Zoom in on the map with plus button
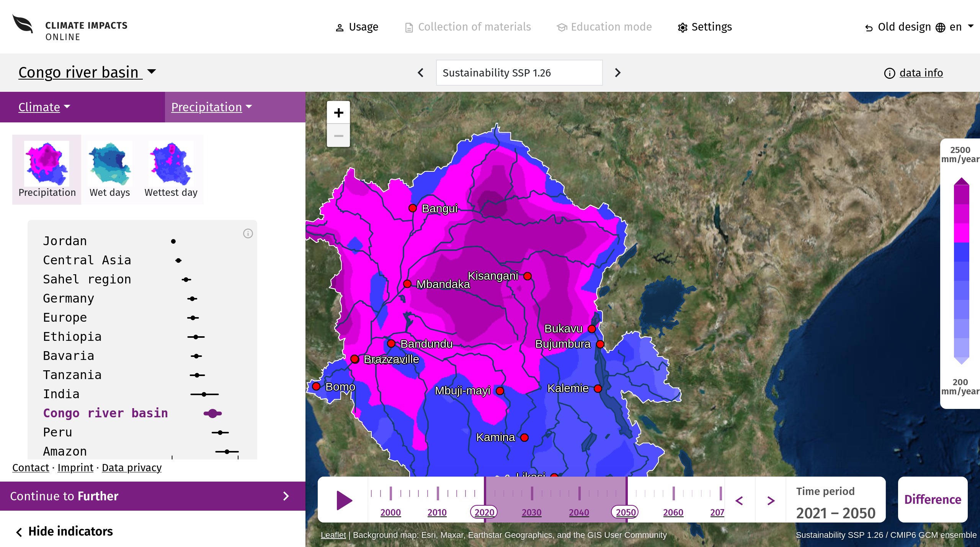 coord(338,112)
